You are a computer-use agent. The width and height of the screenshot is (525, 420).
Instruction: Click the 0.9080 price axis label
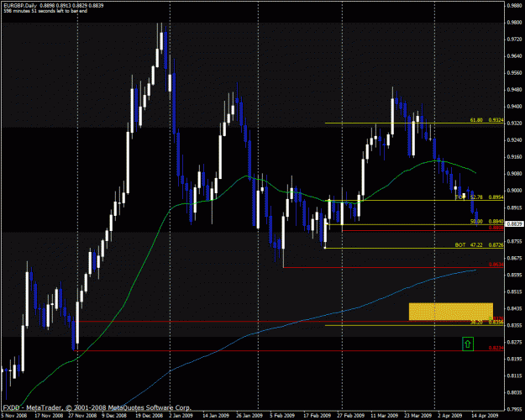point(515,174)
